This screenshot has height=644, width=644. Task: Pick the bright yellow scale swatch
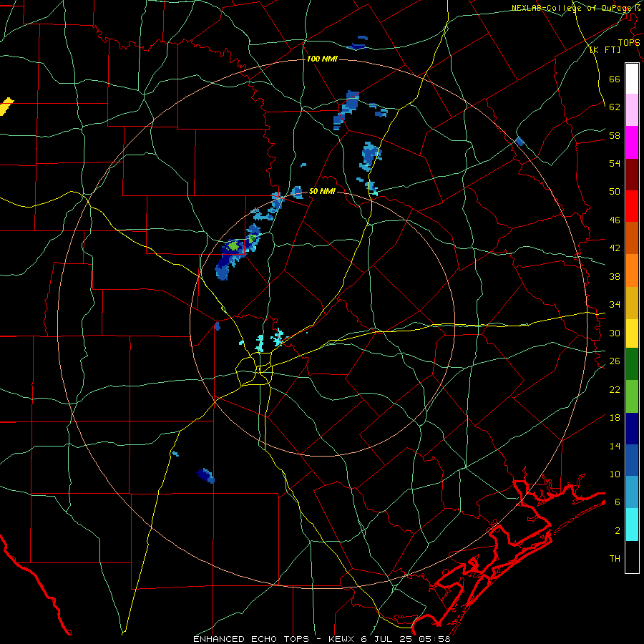(632, 333)
